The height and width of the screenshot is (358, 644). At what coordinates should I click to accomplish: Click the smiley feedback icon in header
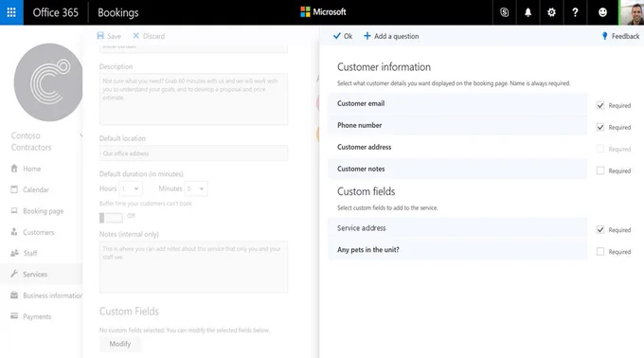(602, 12)
